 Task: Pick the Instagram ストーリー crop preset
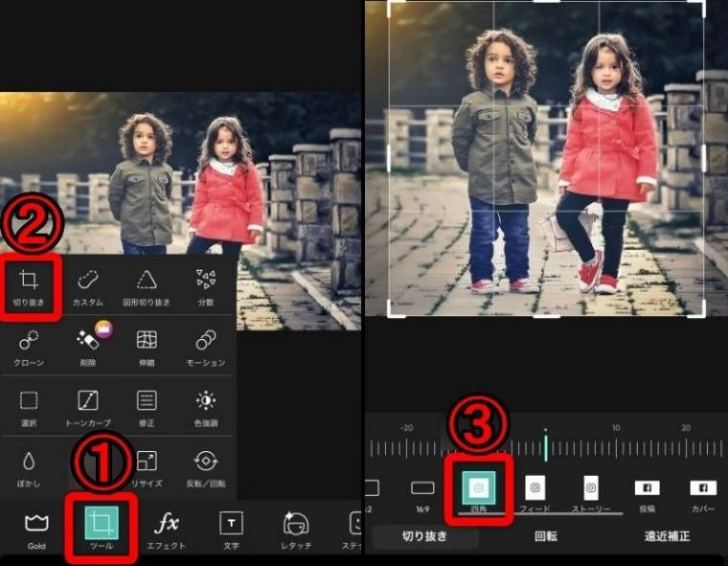pos(591,494)
